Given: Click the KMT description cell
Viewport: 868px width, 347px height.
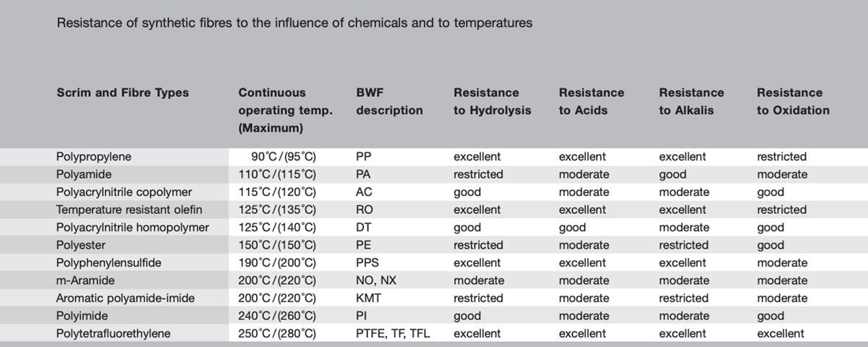Looking at the screenshot, I should pyautogui.click(x=369, y=298).
